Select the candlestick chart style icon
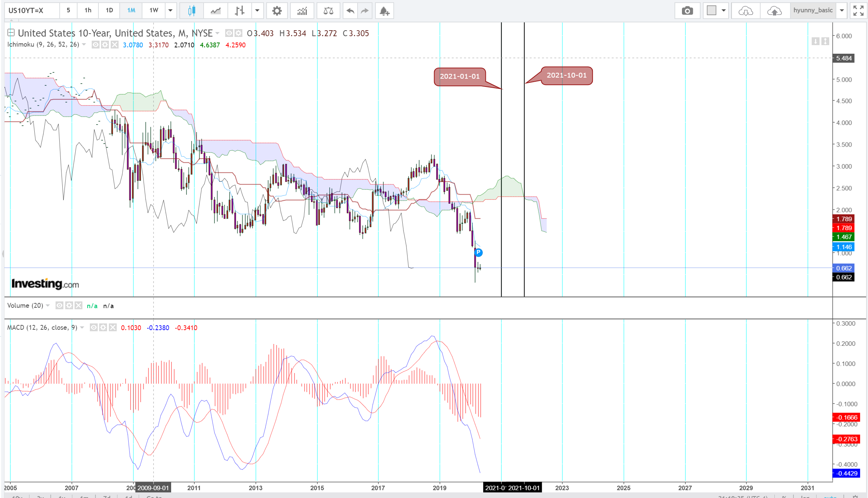This screenshot has height=498, width=868. (x=192, y=10)
